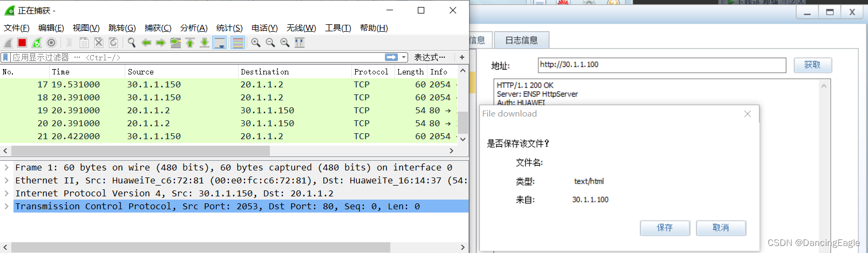Click 保存 in File download dialog
Screen dimensions: 868x253
[665, 228]
